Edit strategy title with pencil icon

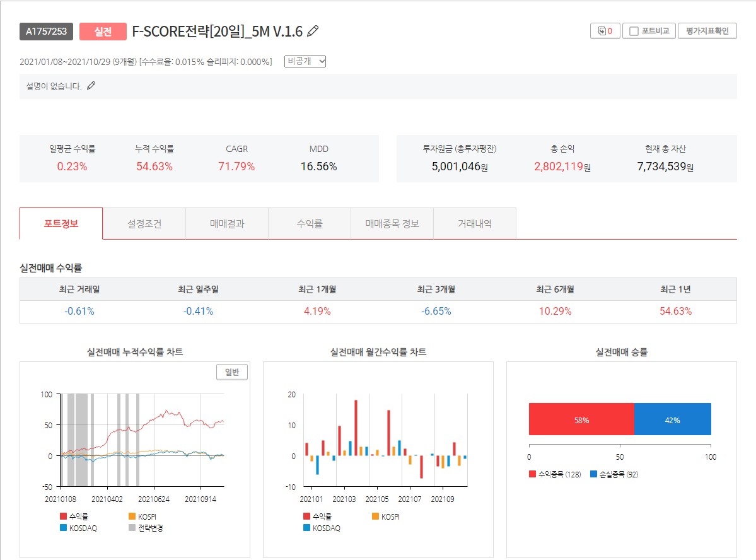tap(313, 31)
